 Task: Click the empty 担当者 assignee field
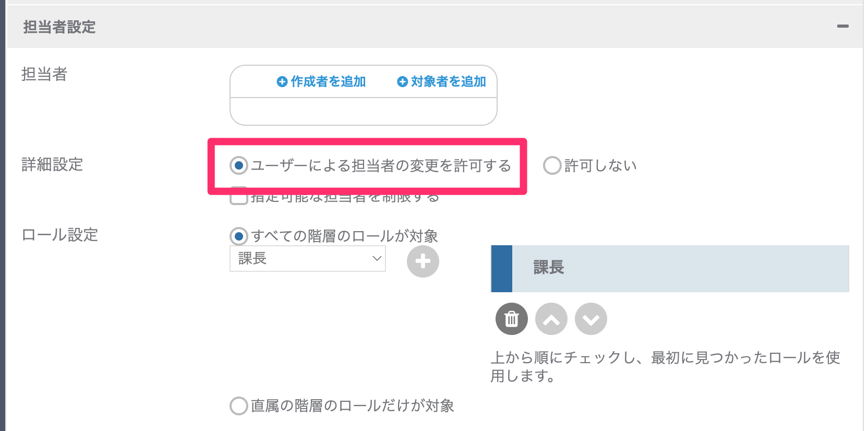coord(363,111)
